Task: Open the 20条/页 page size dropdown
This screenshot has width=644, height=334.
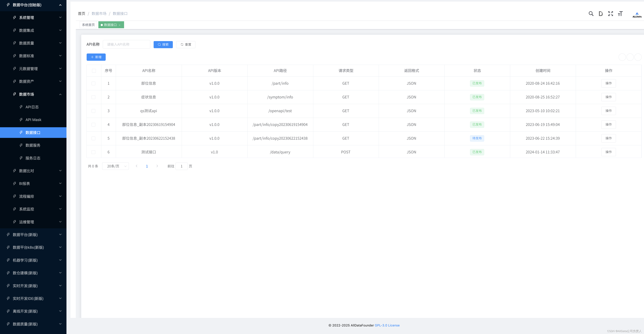Action: pyautogui.click(x=116, y=166)
